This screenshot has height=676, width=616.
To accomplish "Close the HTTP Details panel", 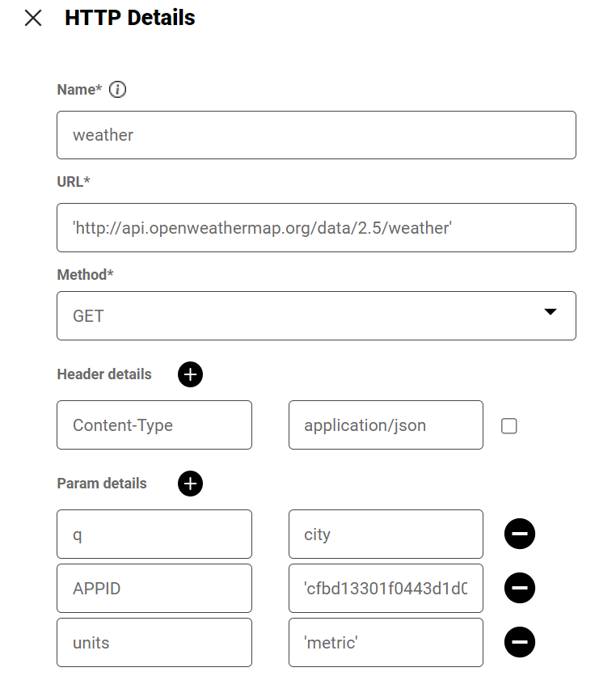I will point(33,18).
